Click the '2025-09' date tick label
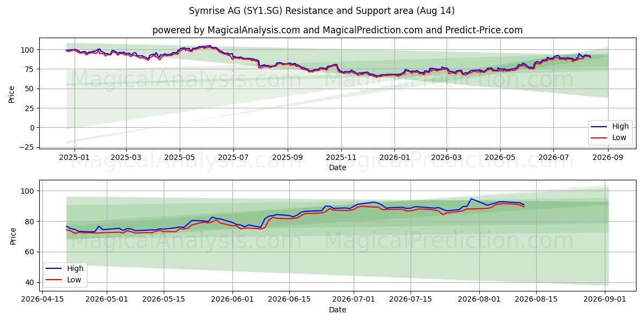 [x=288, y=158]
